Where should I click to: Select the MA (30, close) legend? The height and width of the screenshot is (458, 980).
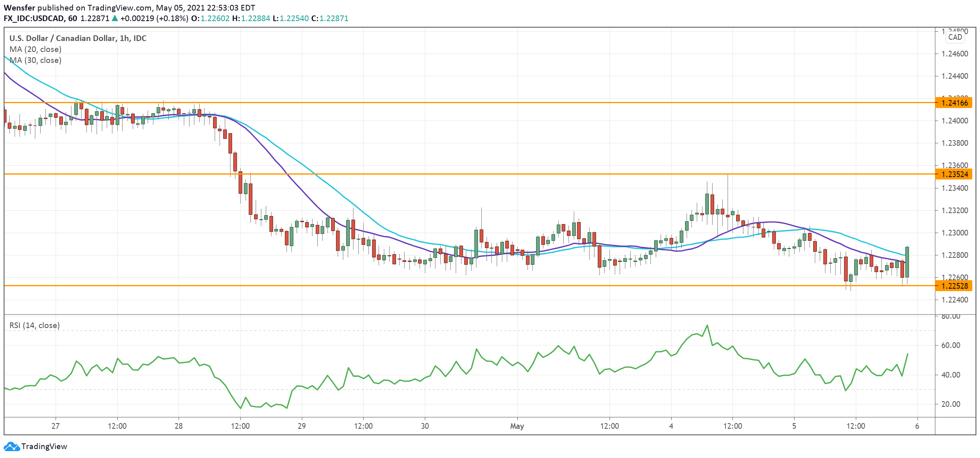click(x=35, y=60)
